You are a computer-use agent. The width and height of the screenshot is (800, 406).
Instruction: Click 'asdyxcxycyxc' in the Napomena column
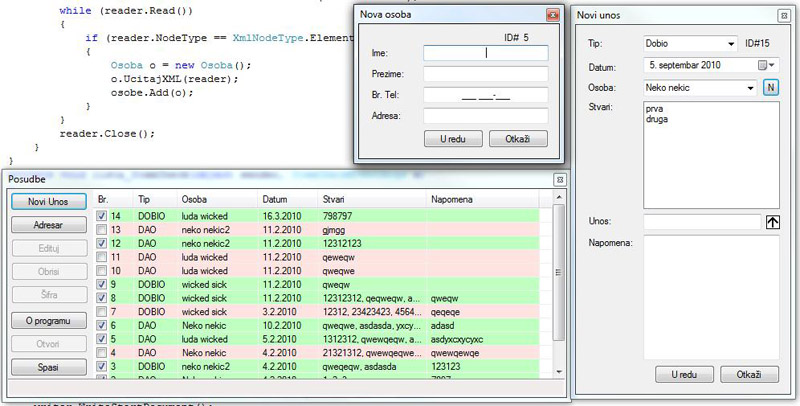[x=457, y=339]
